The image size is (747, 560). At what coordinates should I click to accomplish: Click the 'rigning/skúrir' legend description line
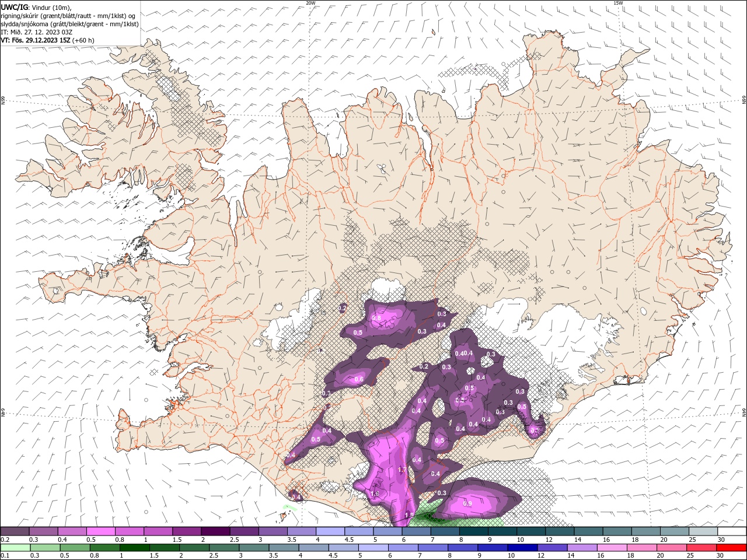point(69,15)
